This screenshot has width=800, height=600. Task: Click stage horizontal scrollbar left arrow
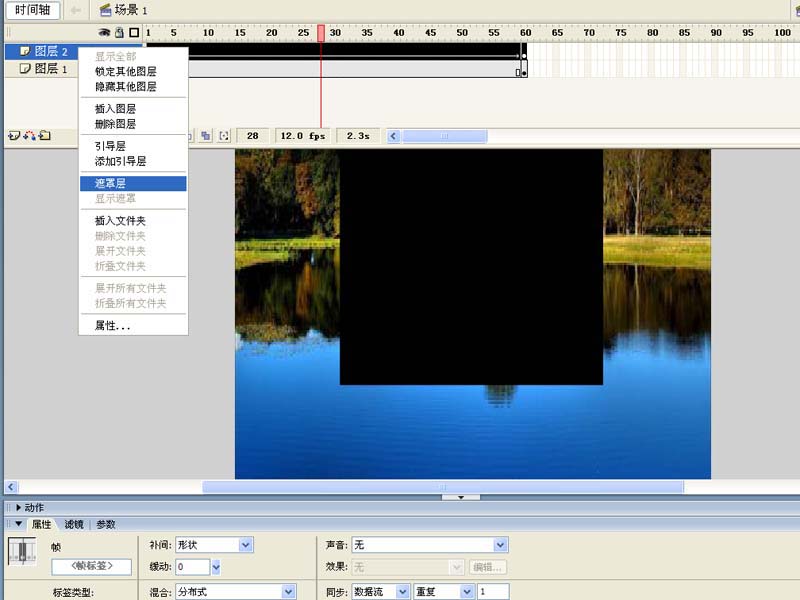[11, 487]
